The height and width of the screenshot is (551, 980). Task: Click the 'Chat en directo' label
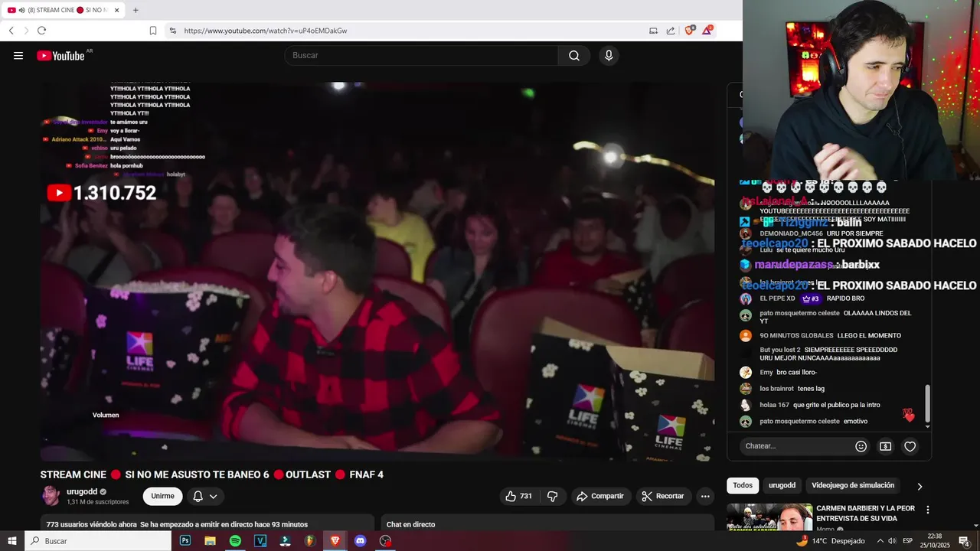(410, 524)
